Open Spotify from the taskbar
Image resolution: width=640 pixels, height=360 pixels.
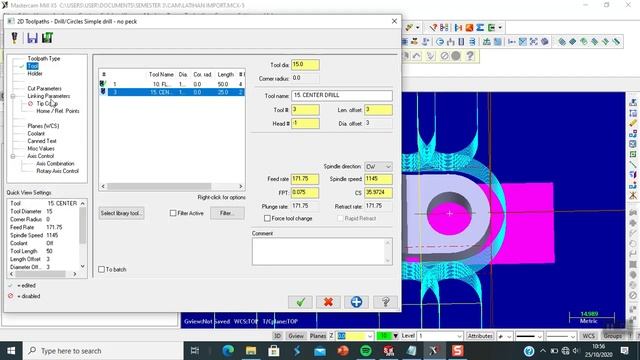coord(366,351)
